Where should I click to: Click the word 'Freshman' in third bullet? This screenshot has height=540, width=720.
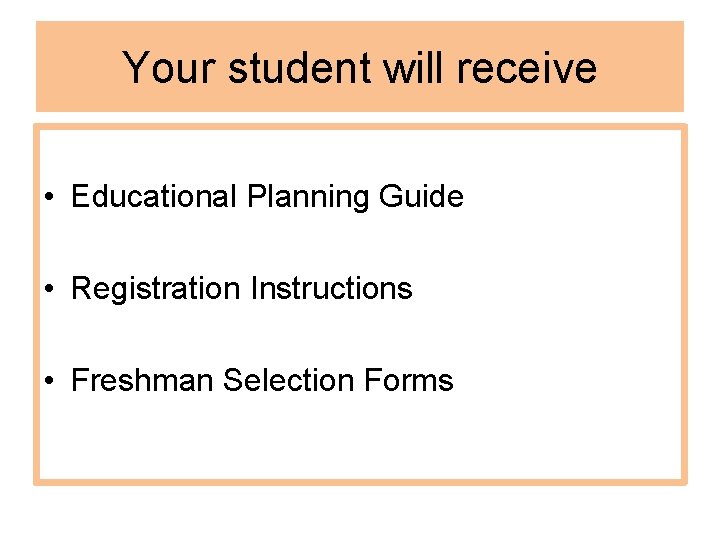(x=143, y=381)
